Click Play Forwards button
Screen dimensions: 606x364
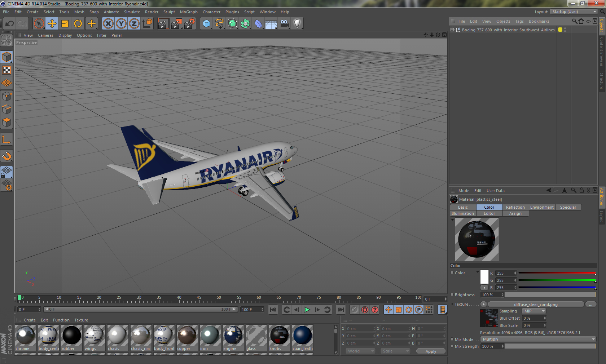(307, 310)
